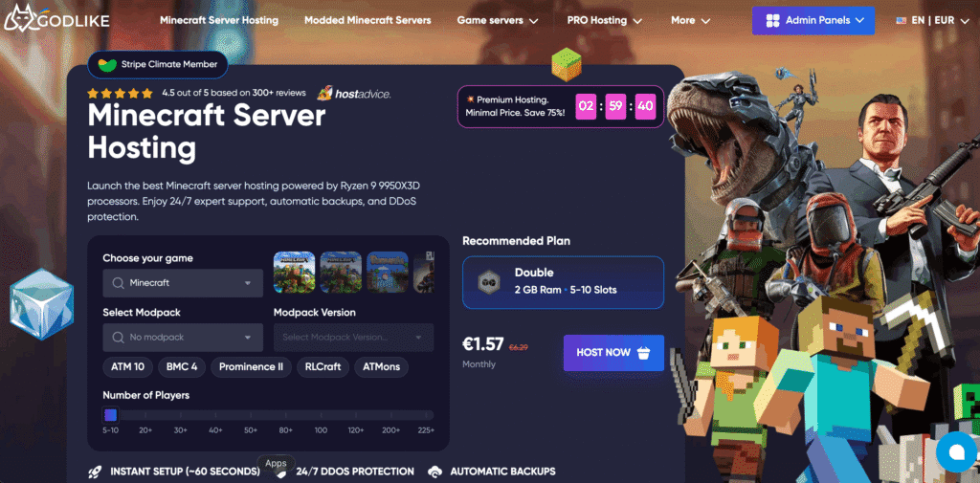Click the Minecraft Server Hosting heading

(207, 132)
